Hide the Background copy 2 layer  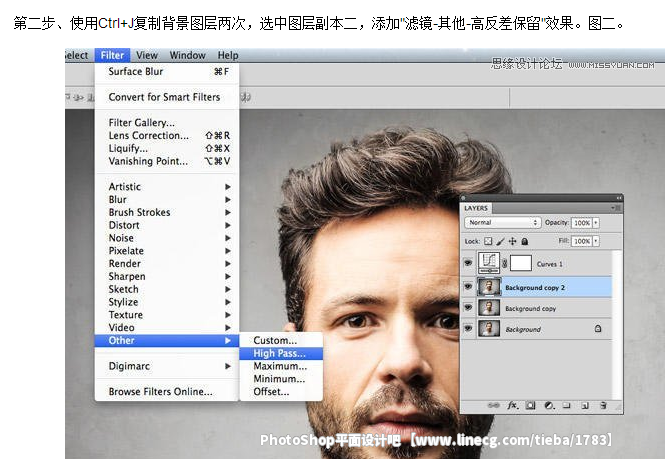pyautogui.click(x=468, y=286)
